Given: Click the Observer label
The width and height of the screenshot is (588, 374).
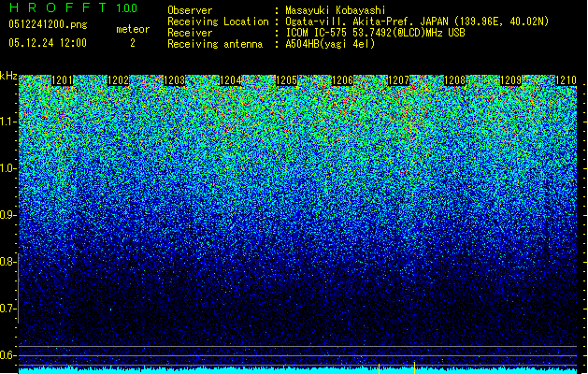Looking at the screenshot, I should [190, 10].
